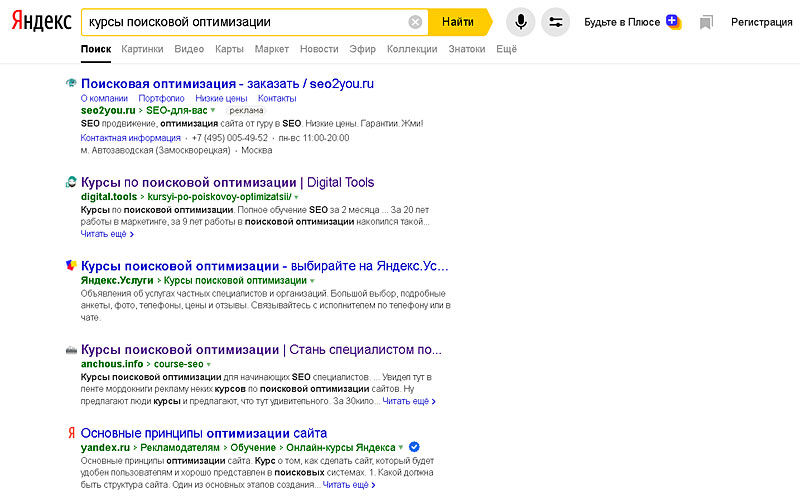Open the Низкие цены sitelink
The image size is (800, 500).
point(221,98)
